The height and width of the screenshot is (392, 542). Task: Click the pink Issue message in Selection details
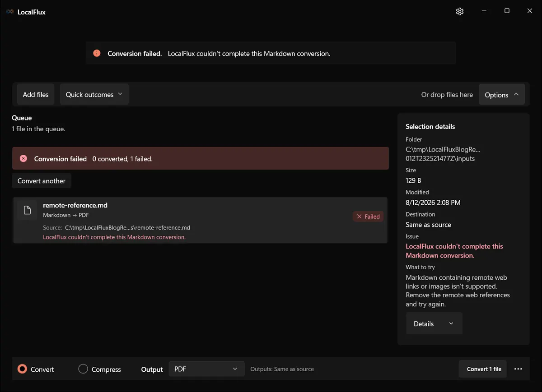pos(454,251)
